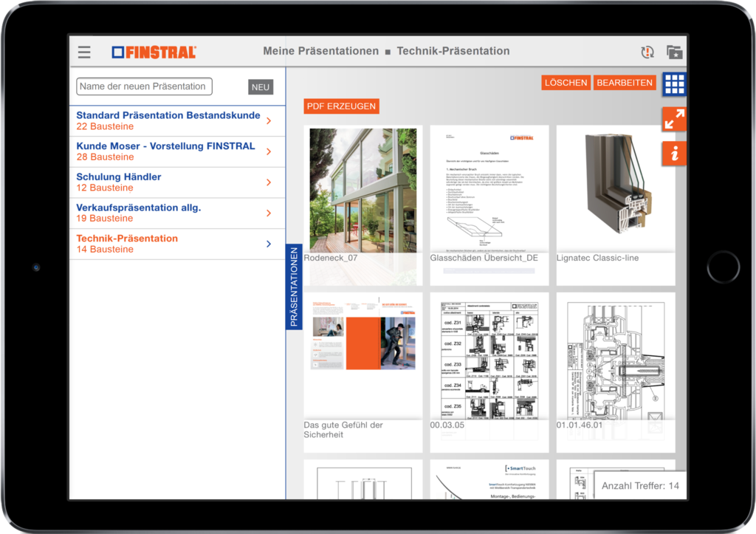Select Standard Präsentation Bestandskunde entry
756x534 pixels.
(177, 121)
